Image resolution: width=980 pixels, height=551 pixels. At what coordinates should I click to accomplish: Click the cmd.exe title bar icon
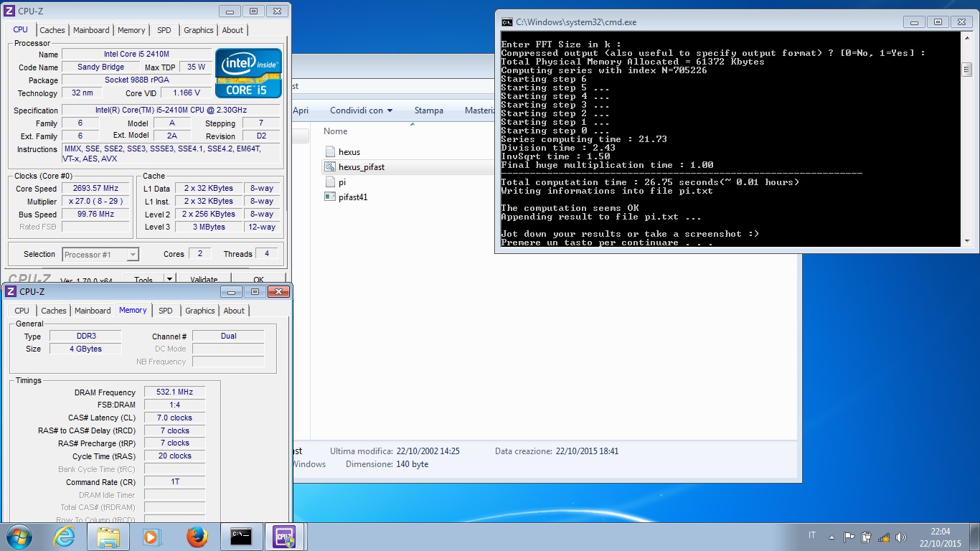coord(507,22)
